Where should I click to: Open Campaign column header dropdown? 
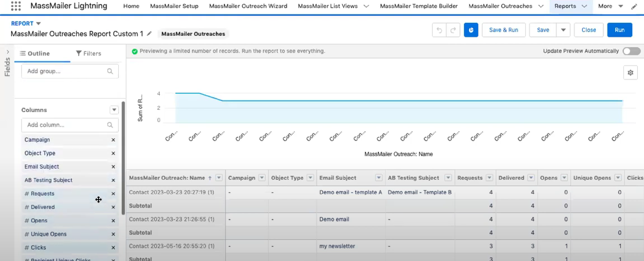point(262,178)
